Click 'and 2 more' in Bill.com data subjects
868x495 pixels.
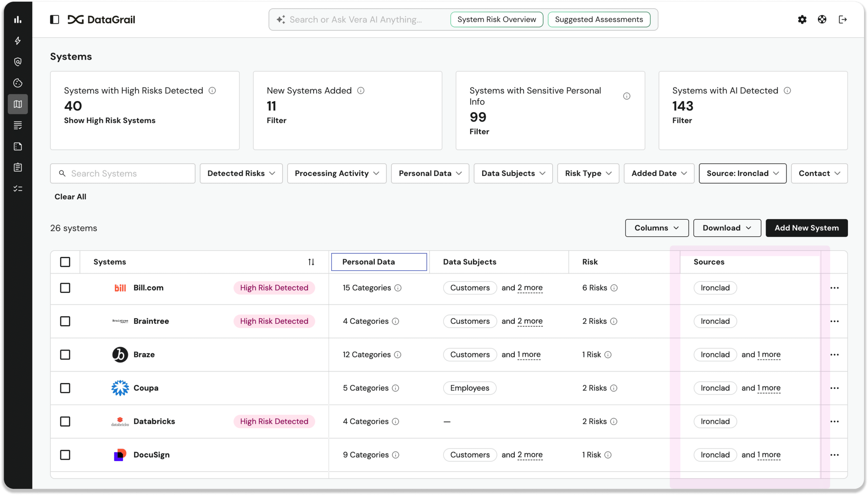pos(521,288)
